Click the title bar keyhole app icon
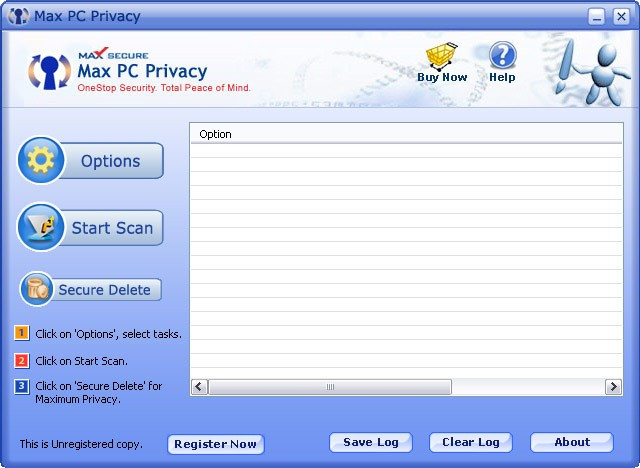This screenshot has height=468, width=640. click(18, 16)
